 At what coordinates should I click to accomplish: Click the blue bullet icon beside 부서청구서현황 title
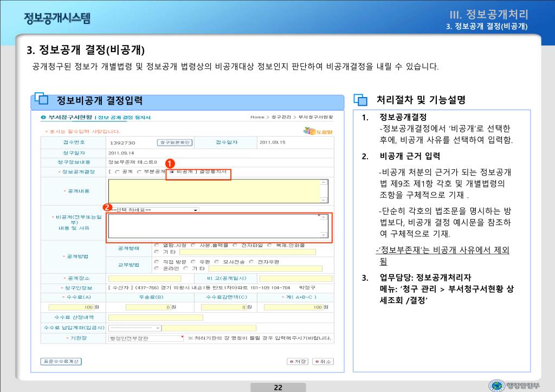pos(43,117)
